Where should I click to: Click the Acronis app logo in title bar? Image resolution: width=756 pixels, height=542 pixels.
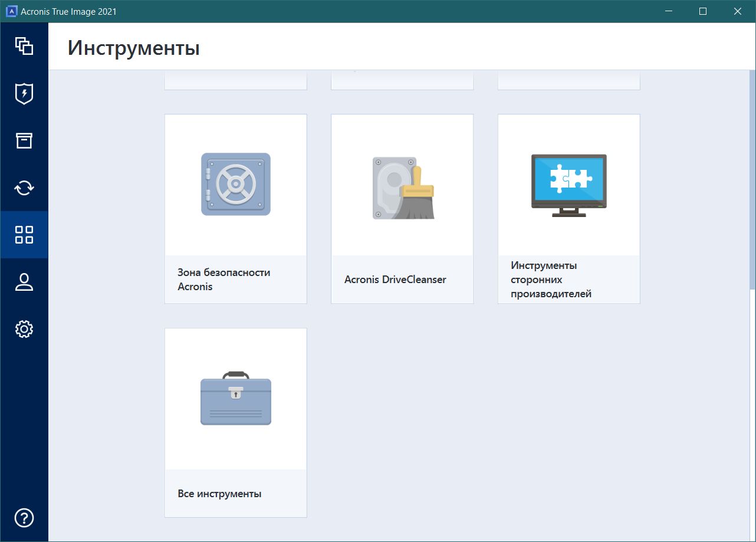tap(11, 11)
